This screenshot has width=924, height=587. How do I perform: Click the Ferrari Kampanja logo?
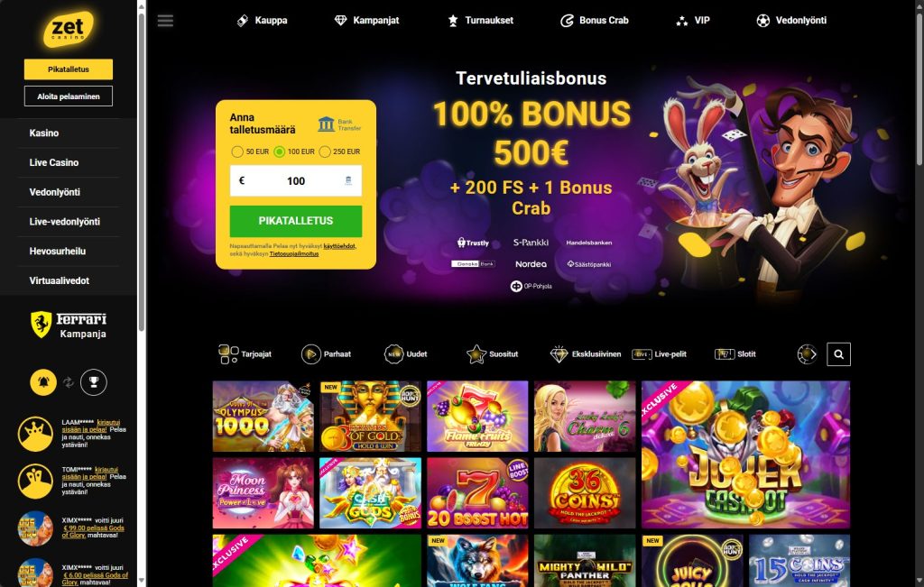click(69, 325)
